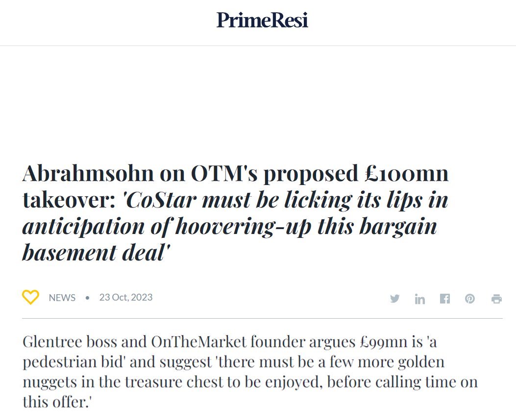Image resolution: width=516 pixels, height=420 pixels.
Task: Open the NEWS category link
Action: (x=62, y=298)
